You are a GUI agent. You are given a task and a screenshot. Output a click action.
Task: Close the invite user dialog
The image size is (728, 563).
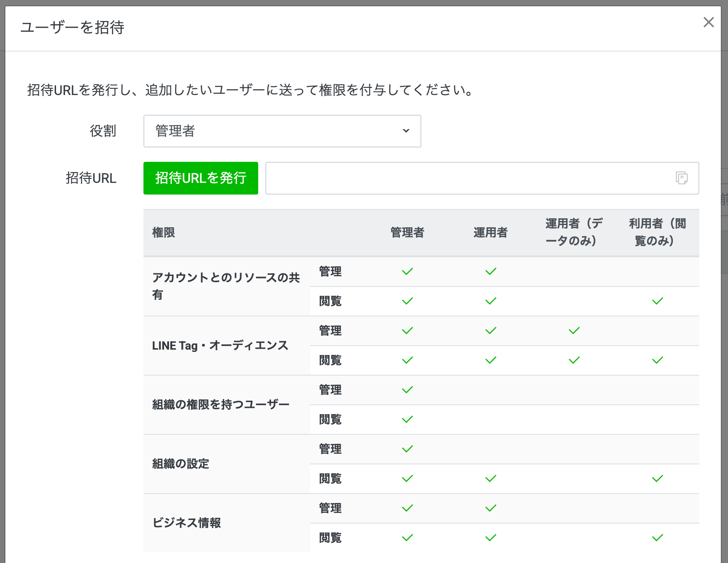tap(708, 22)
